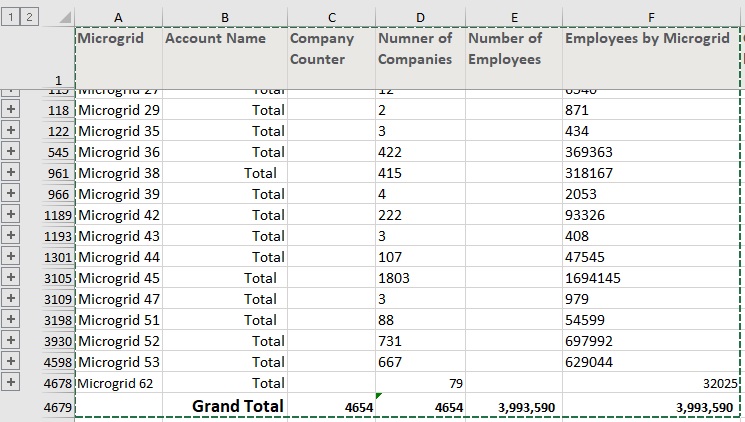The image size is (745, 422).
Task: Expand the Microgrid 51 group
Action: click(x=10, y=319)
